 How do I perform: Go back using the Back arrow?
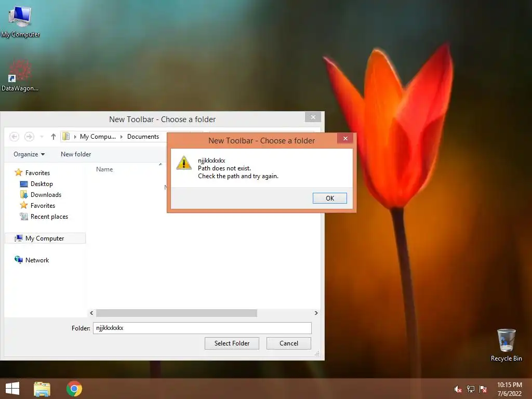click(x=14, y=137)
